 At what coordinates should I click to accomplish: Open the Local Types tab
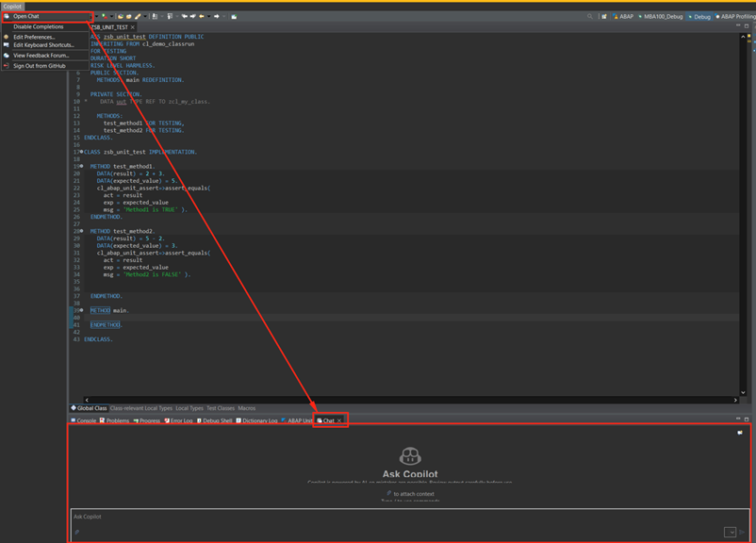189,408
